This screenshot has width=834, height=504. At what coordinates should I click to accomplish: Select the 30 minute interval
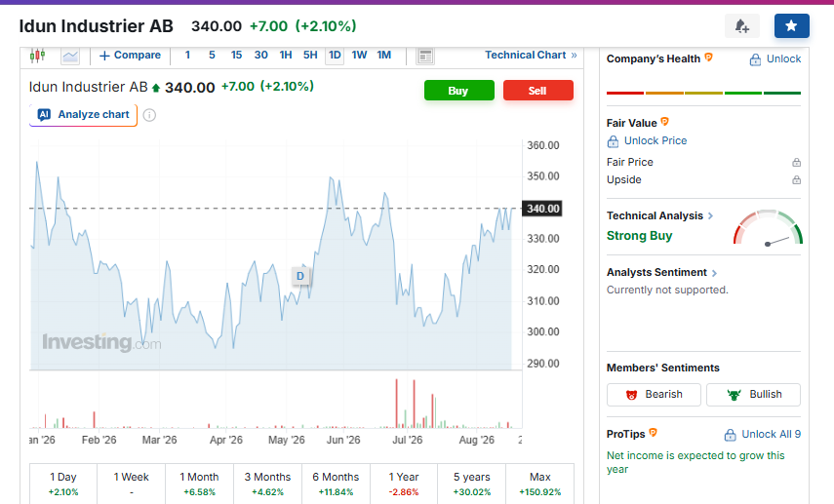click(261, 56)
